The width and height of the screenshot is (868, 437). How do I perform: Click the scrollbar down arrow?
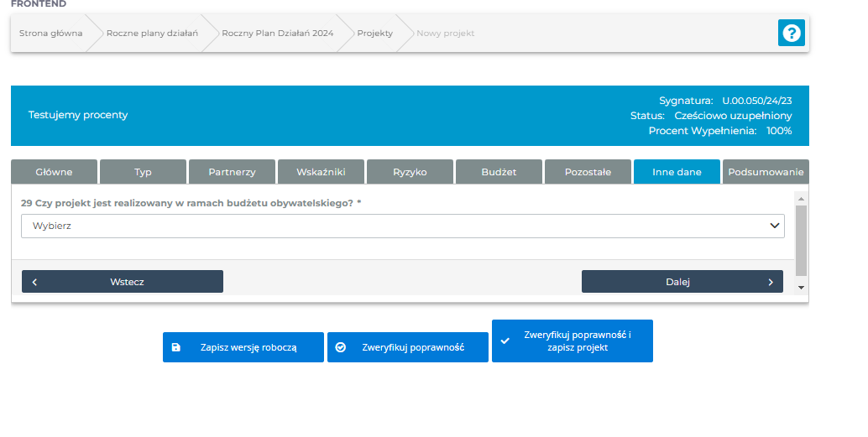(801, 287)
